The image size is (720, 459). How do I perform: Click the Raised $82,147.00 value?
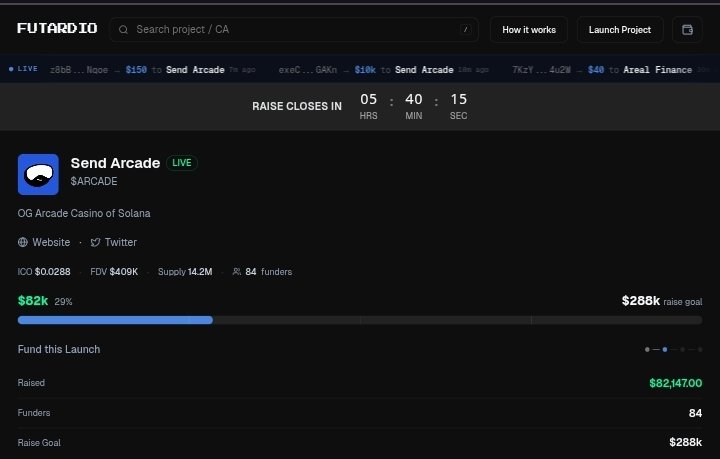tap(675, 383)
